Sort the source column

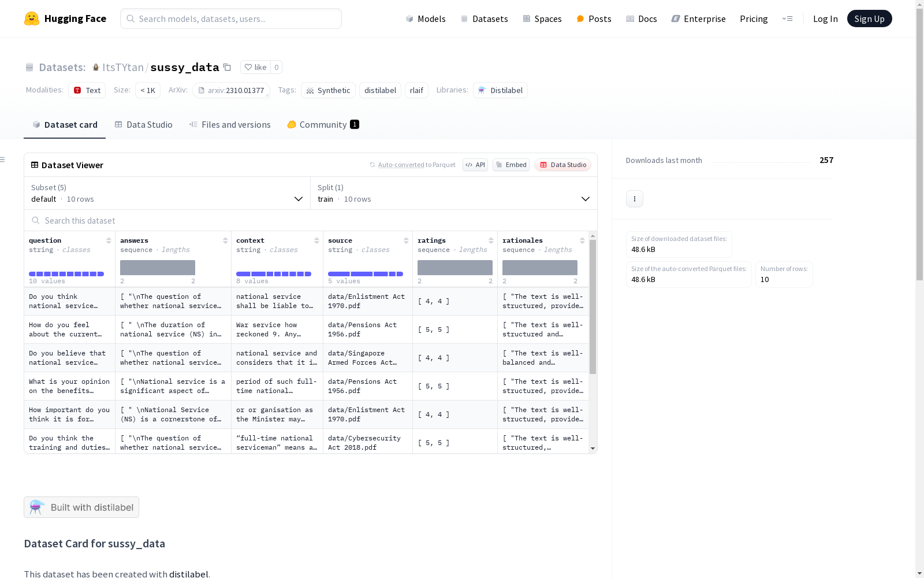tap(406, 240)
